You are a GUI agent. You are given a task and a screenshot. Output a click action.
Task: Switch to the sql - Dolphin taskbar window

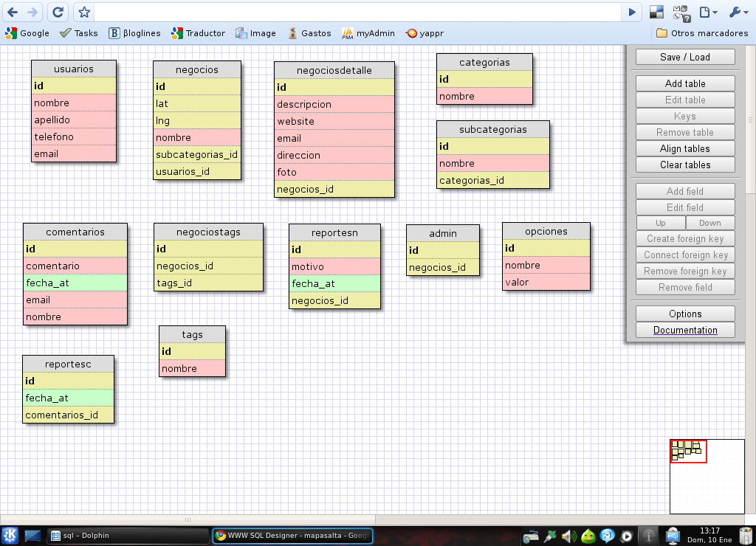click(x=127, y=536)
